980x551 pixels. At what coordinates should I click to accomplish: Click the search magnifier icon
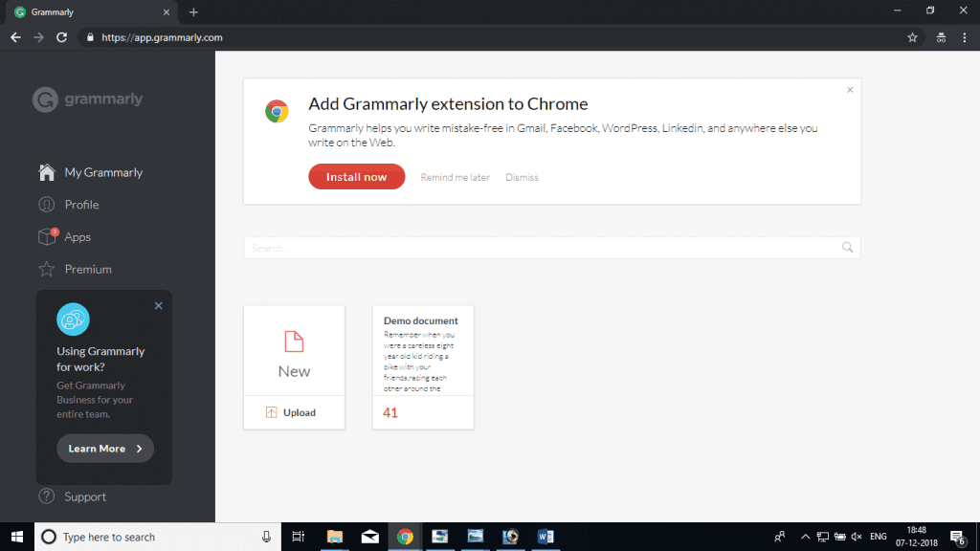(x=847, y=248)
